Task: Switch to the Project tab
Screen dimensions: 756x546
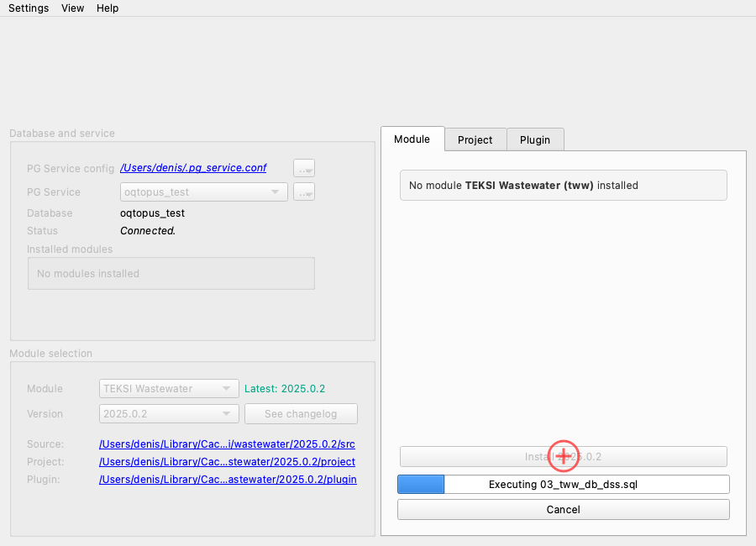Action: 475,139
